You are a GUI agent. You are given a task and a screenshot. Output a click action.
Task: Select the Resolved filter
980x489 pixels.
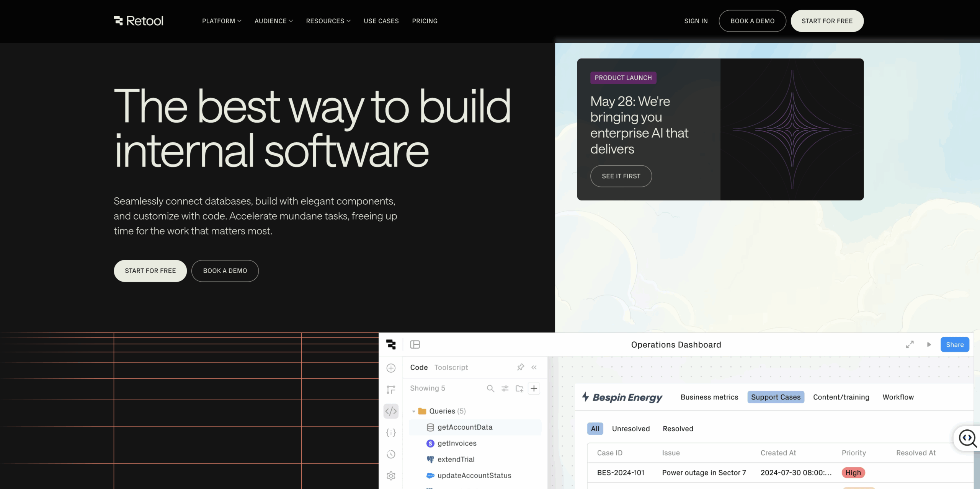[678, 429]
